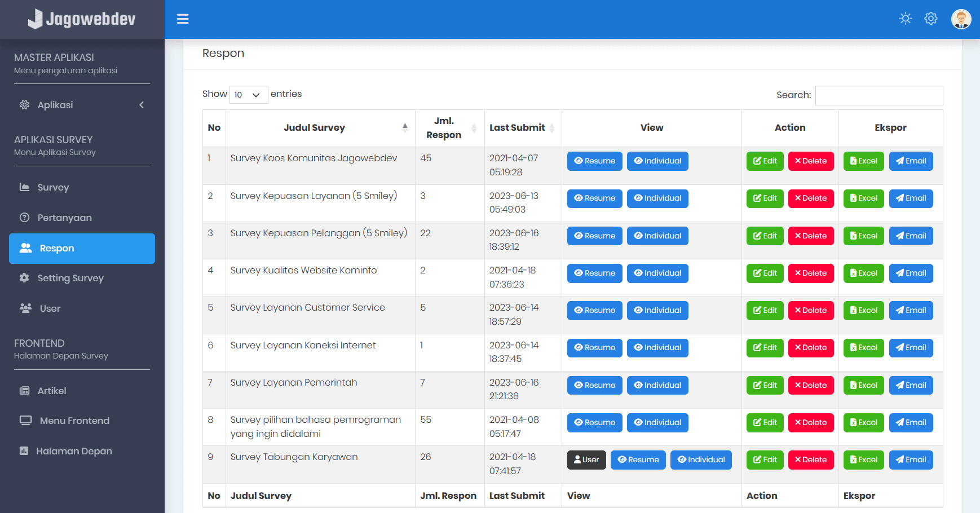The height and width of the screenshot is (513, 980).
Task: Click the Jagowebdev logo
Action: click(82, 19)
